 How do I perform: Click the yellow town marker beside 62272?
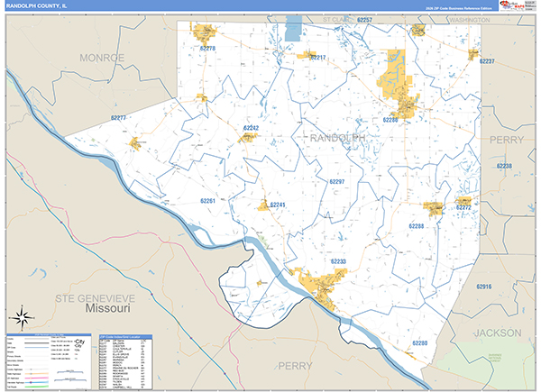465,201
